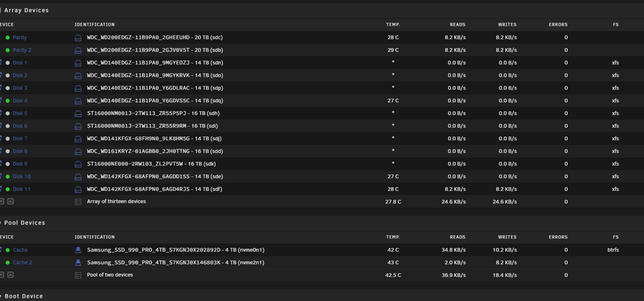Image resolution: width=644 pixels, height=301 pixels.
Task: Select the Samsung_SSD_990_PRO_4TB_S7KGNJ0X202892D identification text
Action: click(154, 250)
